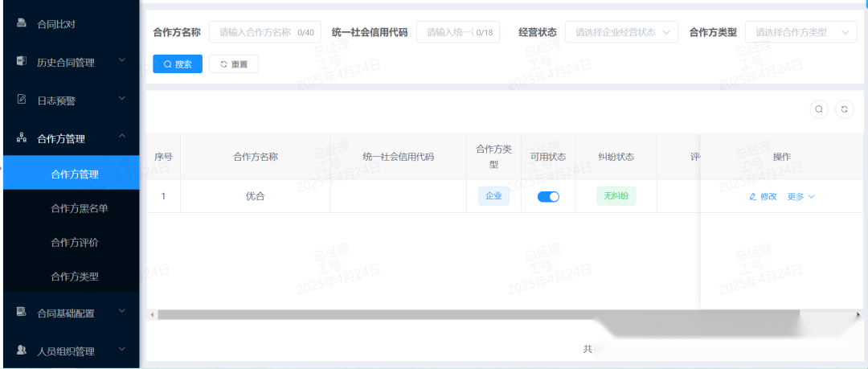This screenshot has height=369, width=868.
Task: Click the 重置 button
Action: coord(234,64)
